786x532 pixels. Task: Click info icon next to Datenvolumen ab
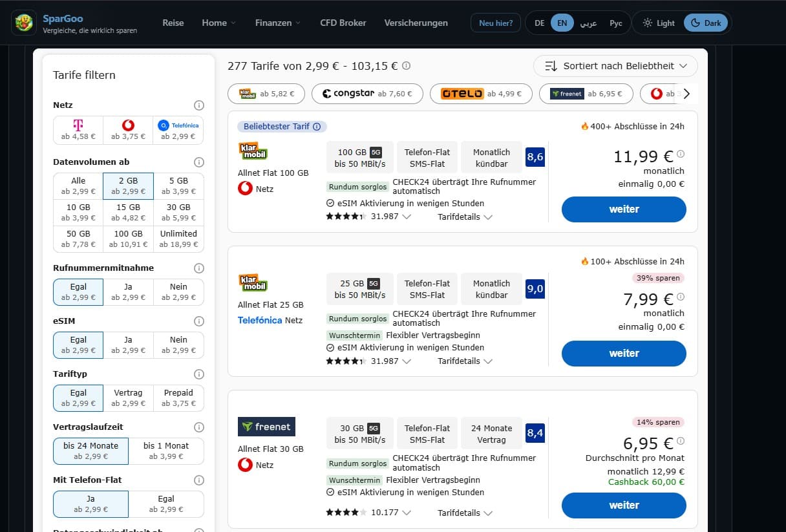coord(199,162)
